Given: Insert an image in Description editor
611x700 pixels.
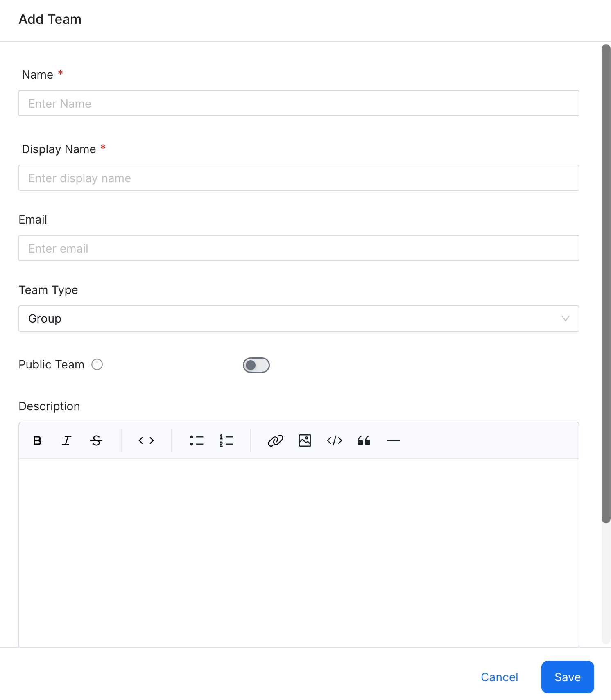Looking at the screenshot, I should coord(305,440).
